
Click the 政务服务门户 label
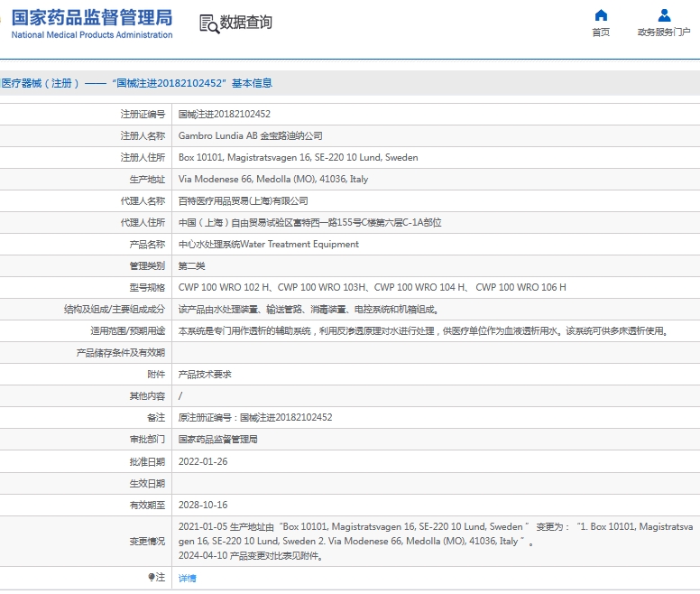click(x=664, y=32)
